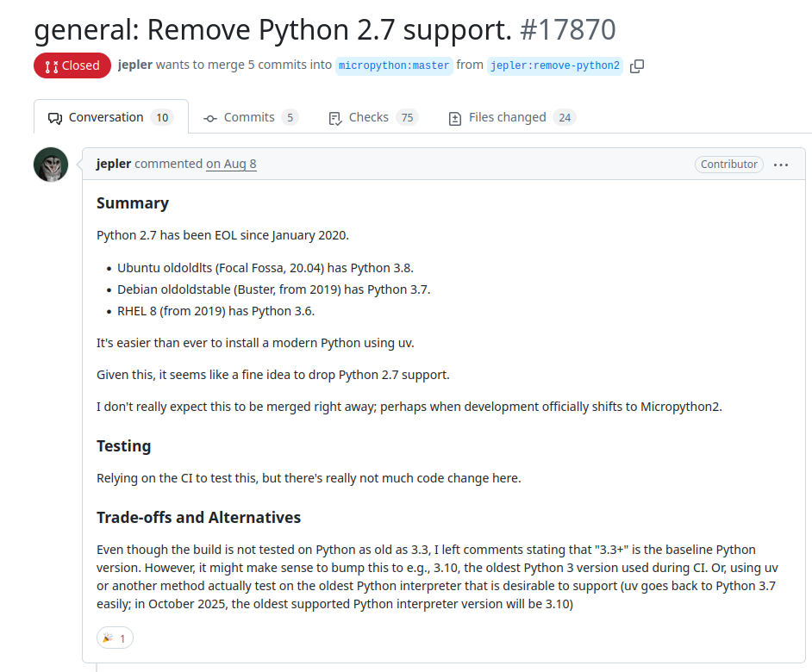The width and height of the screenshot is (812, 672).
Task: Open the jepler:remove-python2 branch link
Action: (x=554, y=66)
